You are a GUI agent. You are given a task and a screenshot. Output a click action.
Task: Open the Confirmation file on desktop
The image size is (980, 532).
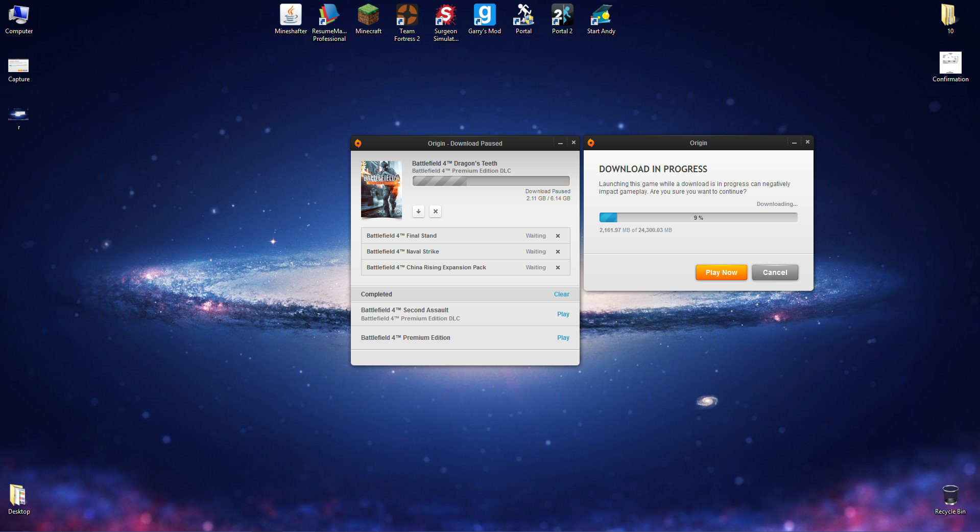(950, 67)
